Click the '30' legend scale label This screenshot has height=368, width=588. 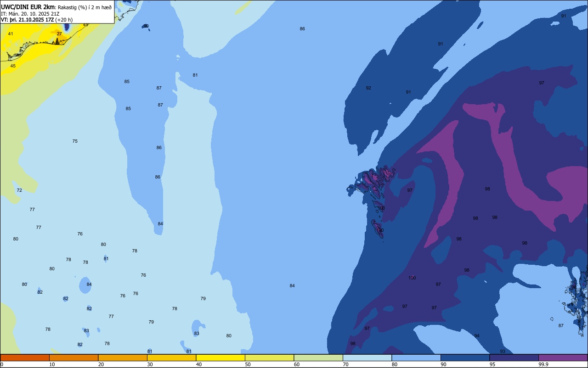coord(150,364)
